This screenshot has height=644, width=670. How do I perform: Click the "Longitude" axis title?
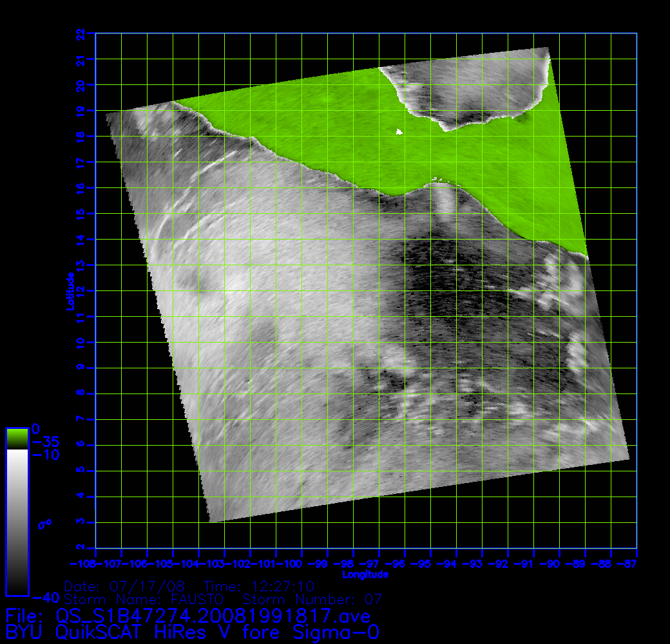pyautogui.click(x=365, y=574)
